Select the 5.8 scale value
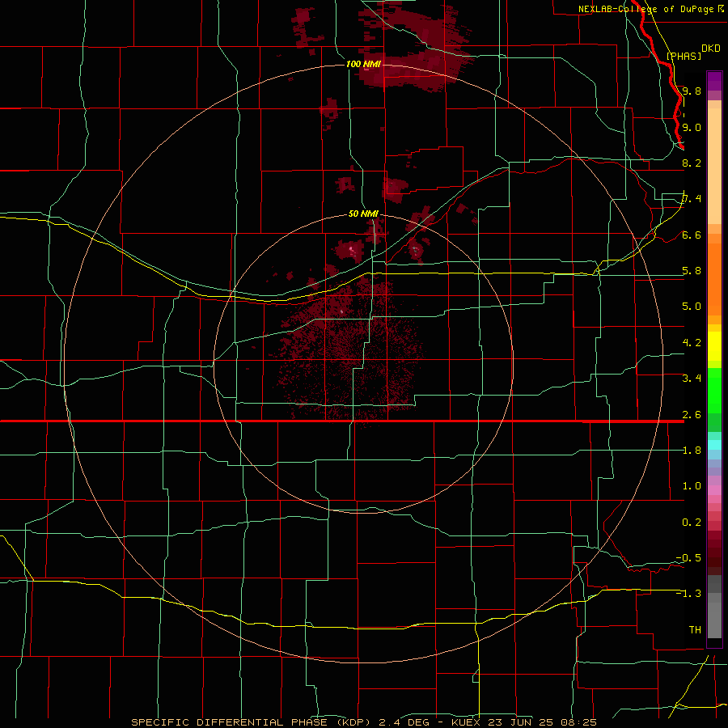Viewport: 728px width, 728px height. (692, 271)
